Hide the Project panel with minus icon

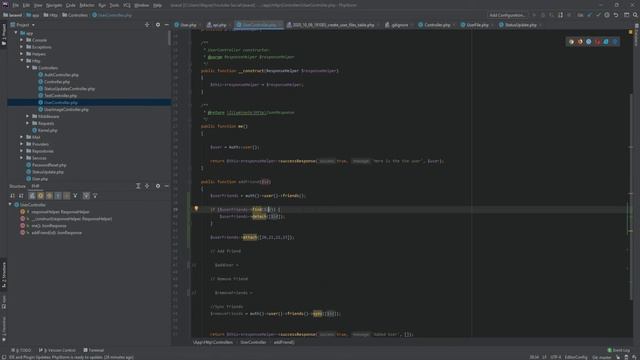(167, 25)
